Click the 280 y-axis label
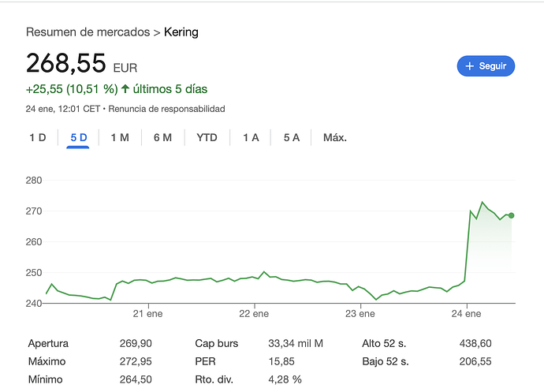The height and width of the screenshot is (392, 544). pos(34,181)
